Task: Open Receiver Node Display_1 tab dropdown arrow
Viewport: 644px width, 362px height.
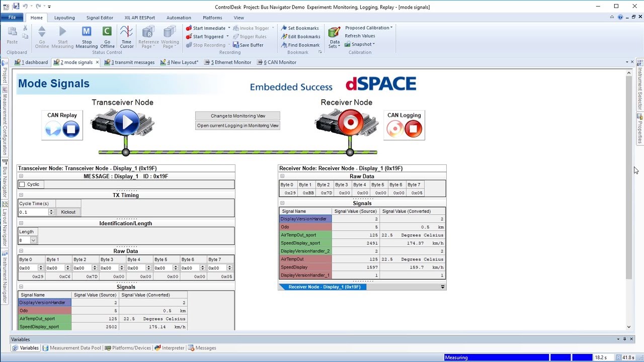Action: (443, 287)
